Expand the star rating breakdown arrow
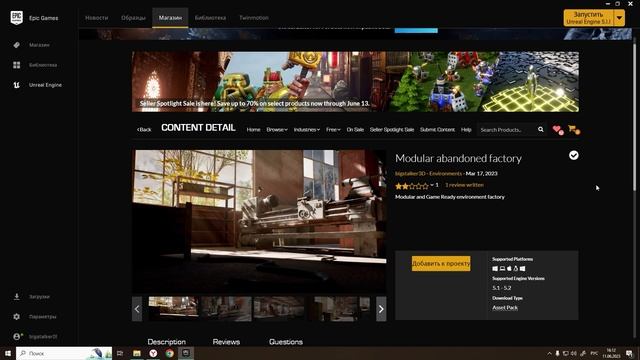Screen dimensions: 640x360 [x=432, y=185]
